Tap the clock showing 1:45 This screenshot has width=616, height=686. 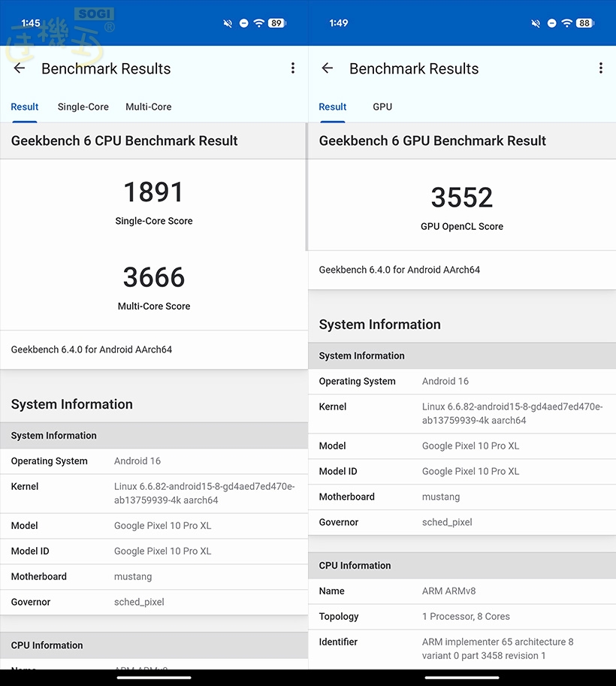click(x=31, y=23)
